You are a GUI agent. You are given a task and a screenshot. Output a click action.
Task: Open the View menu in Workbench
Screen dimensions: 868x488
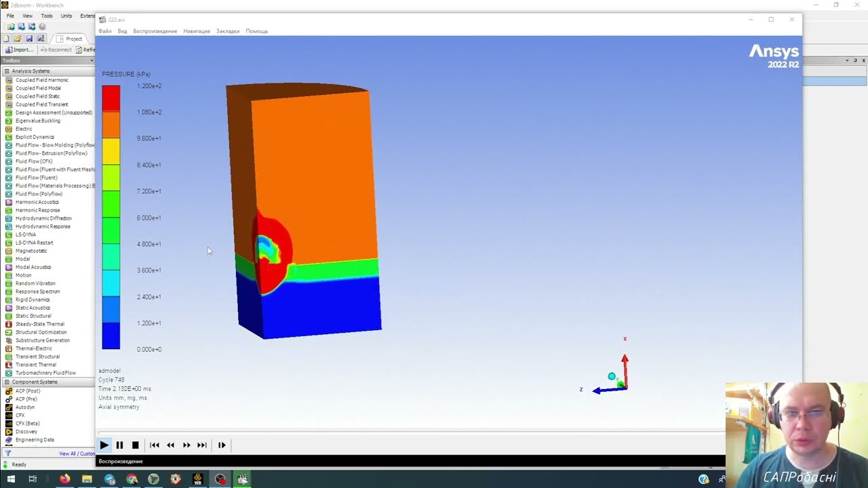[27, 16]
